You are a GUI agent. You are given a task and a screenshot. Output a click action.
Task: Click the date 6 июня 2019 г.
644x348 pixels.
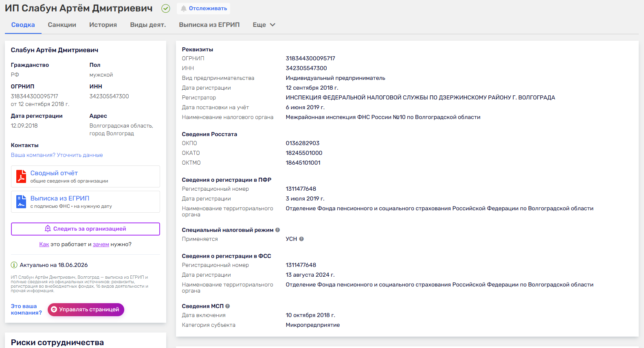pyautogui.click(x=305, y=107)
